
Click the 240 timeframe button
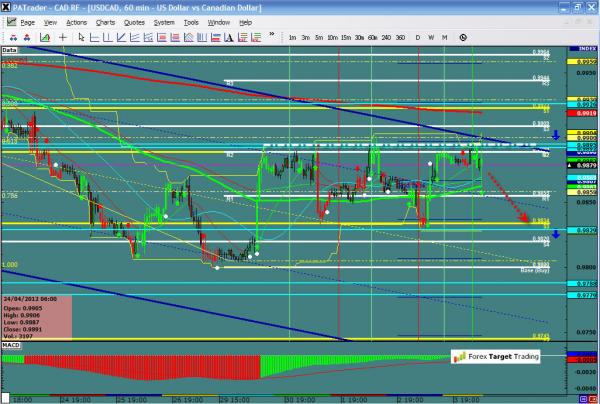385,37
